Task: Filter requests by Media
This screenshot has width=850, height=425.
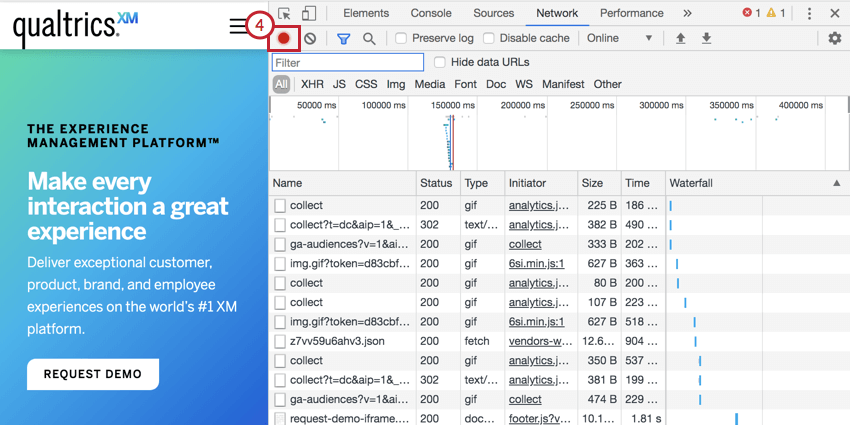Action: pos(430,84)
